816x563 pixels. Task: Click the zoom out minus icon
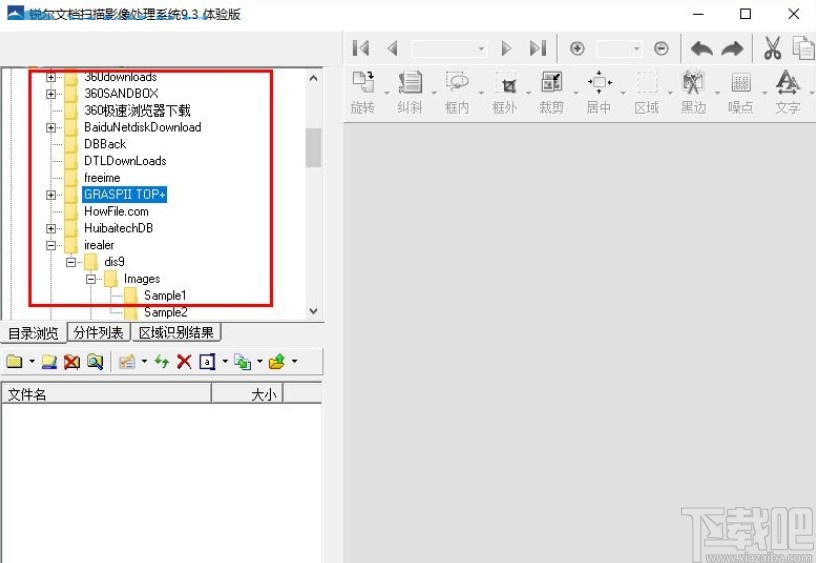point(661,49)
